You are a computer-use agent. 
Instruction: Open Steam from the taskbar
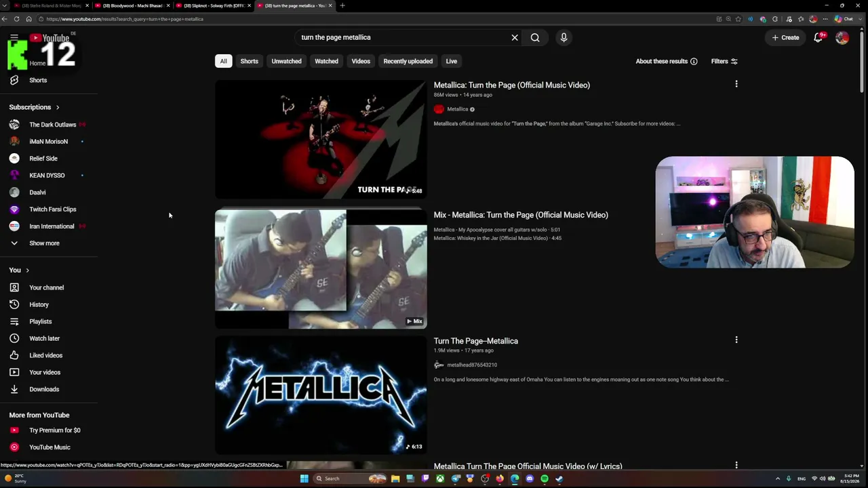(x=559, y=479)
